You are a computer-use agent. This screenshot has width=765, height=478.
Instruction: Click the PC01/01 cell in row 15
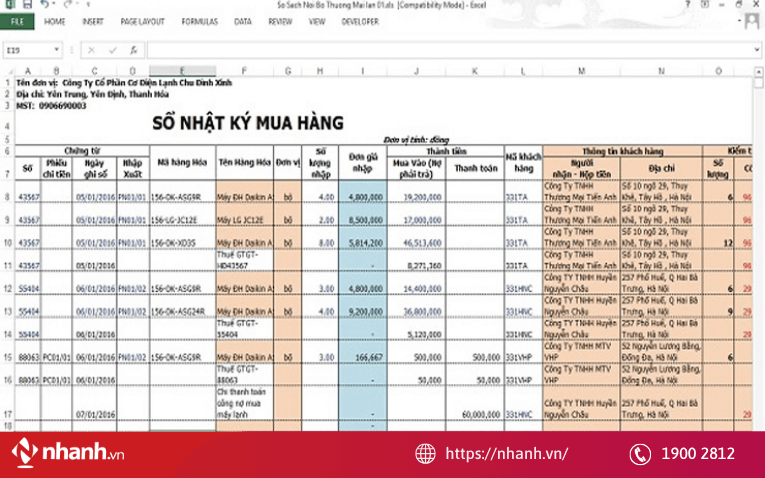click(x=57, y=352)
